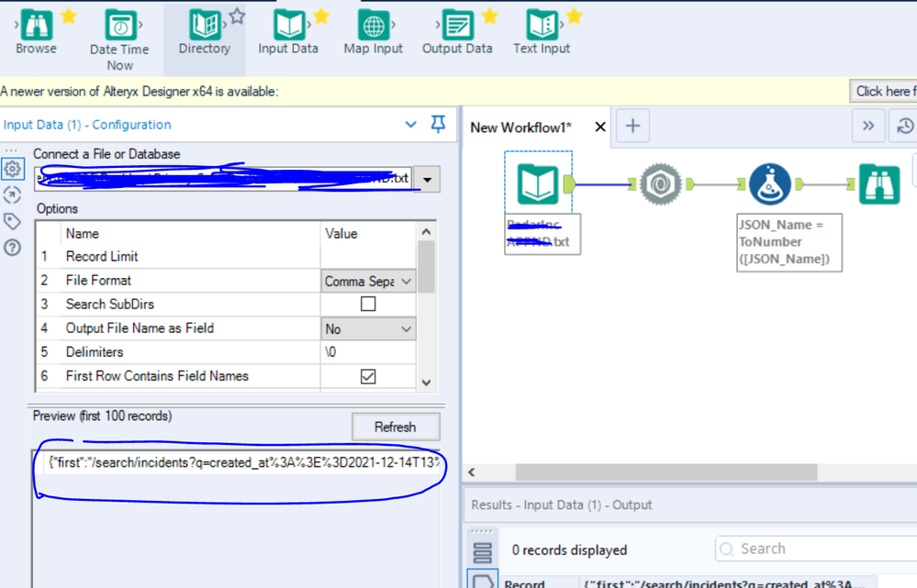Screen dimensions: 917x588
Task: Unfavorite the Input Data tool star
Action: point(321,16)
